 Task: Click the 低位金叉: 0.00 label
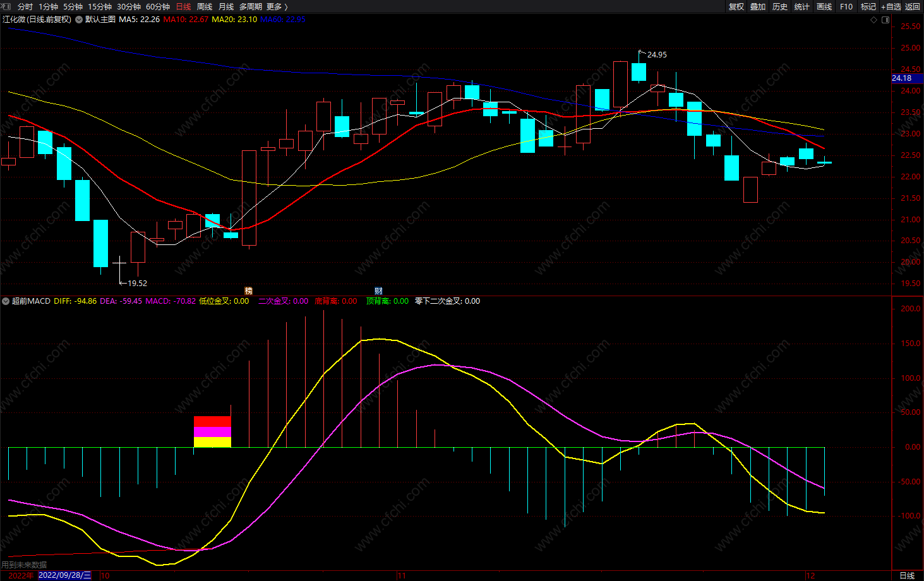[224, 301]
